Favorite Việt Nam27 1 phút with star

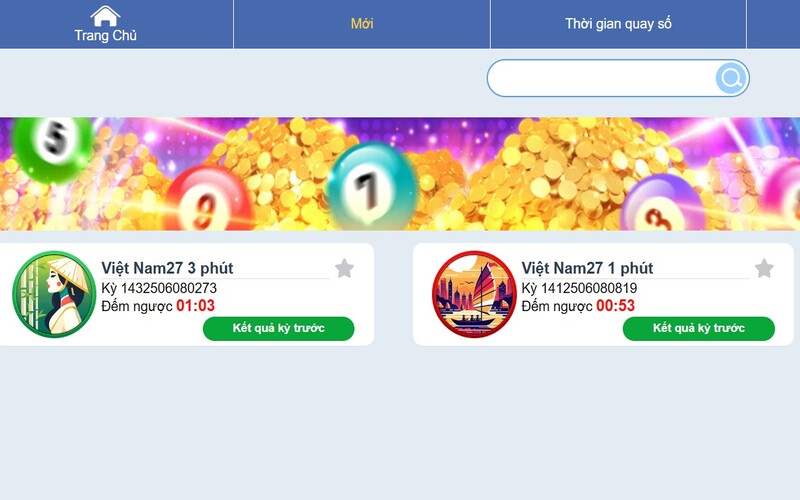pyautogui.click(x=764, y=268)
